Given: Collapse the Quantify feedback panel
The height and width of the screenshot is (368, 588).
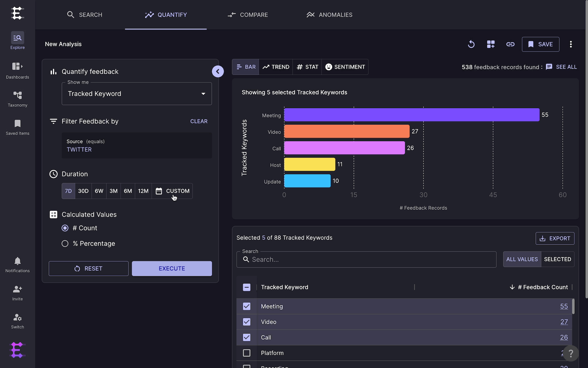Looking at the screenshot, I should point(218,71).
